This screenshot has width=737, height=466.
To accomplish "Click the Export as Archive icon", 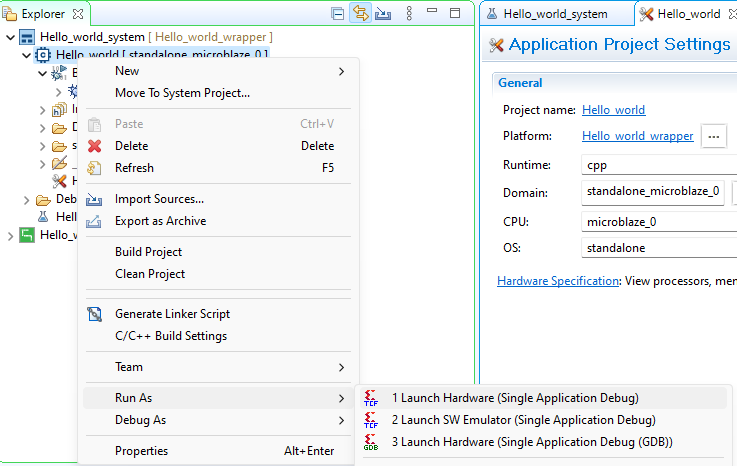I will 95,221.
